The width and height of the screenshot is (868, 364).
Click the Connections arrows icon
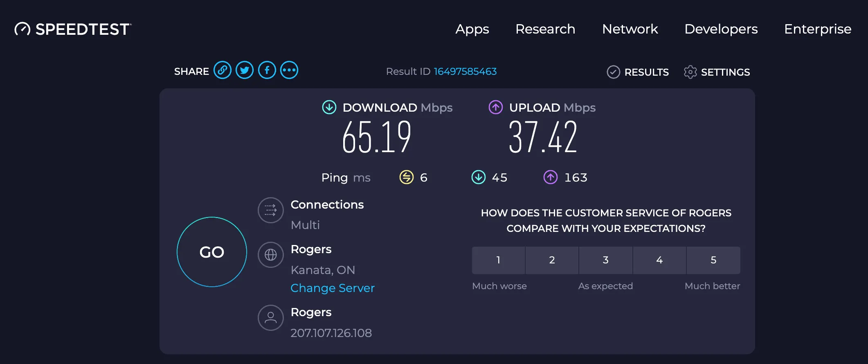[x=271, y=210]
